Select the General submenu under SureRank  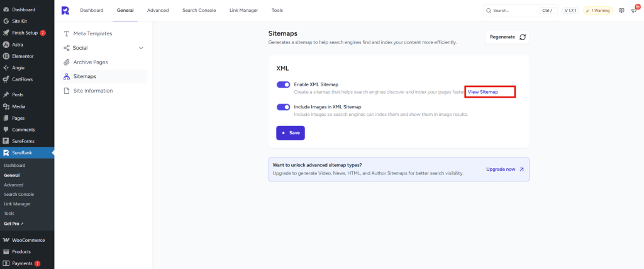(x=12, y=175)
